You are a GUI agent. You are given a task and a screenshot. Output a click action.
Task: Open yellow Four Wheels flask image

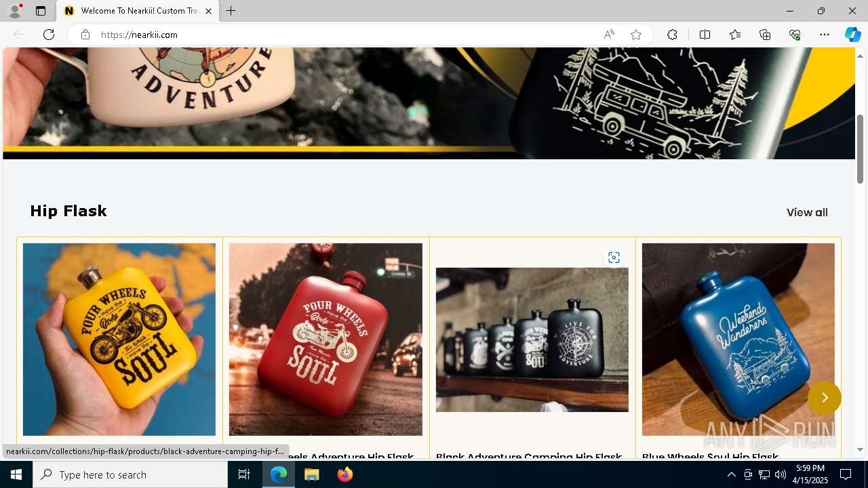pos(119,340)
